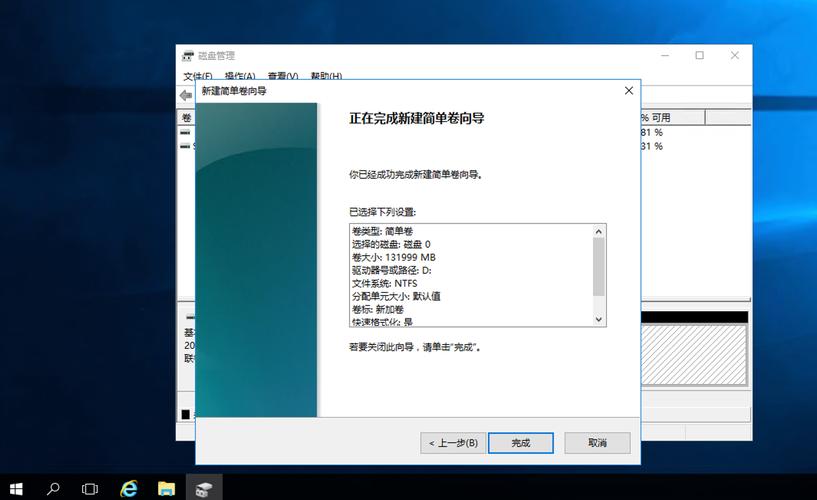Open the 文件(F) menu in Disk Management

197,76
